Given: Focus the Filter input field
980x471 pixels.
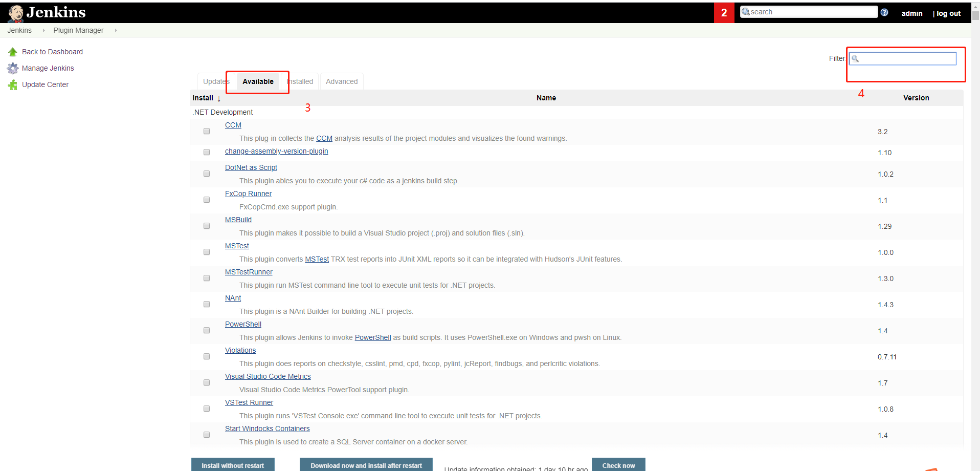Looking at the screenshot, I should (903, 58).
